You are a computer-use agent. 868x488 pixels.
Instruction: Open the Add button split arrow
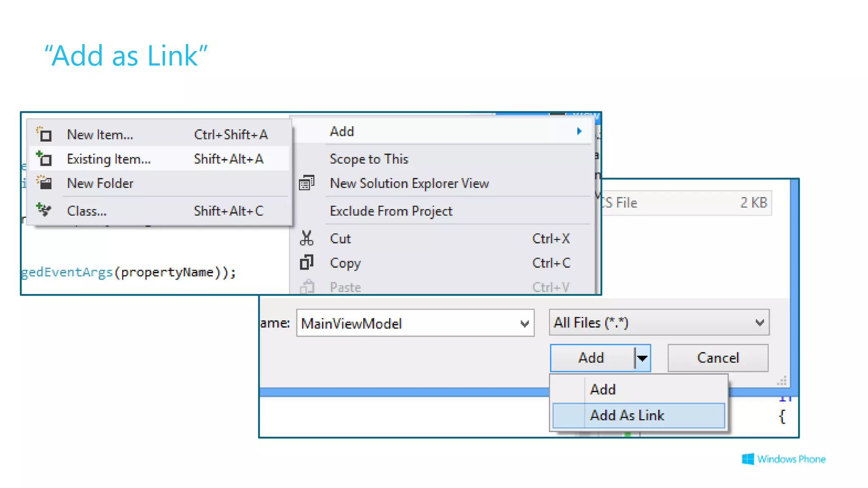pyautogui.click(x=643, y=358)
